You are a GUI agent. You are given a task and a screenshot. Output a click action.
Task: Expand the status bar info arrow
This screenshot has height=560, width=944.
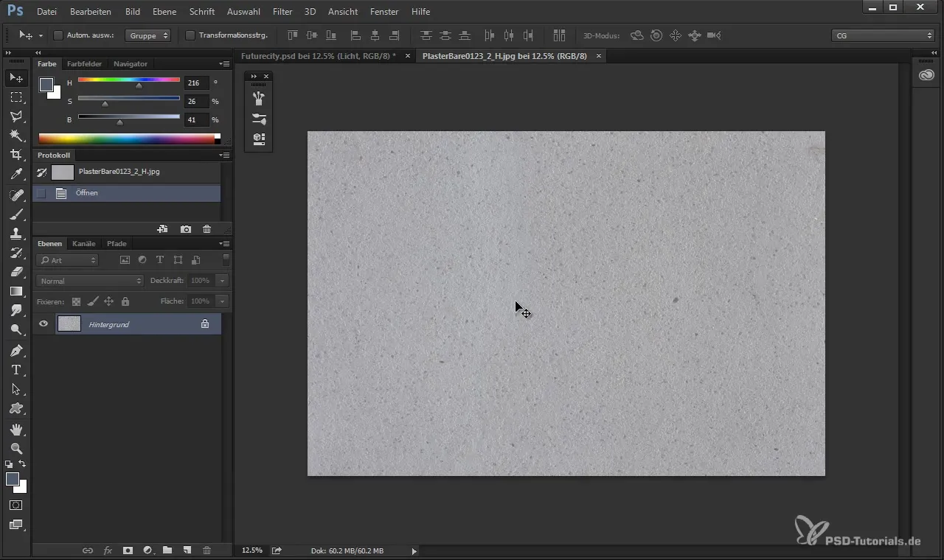coord(414,550)
